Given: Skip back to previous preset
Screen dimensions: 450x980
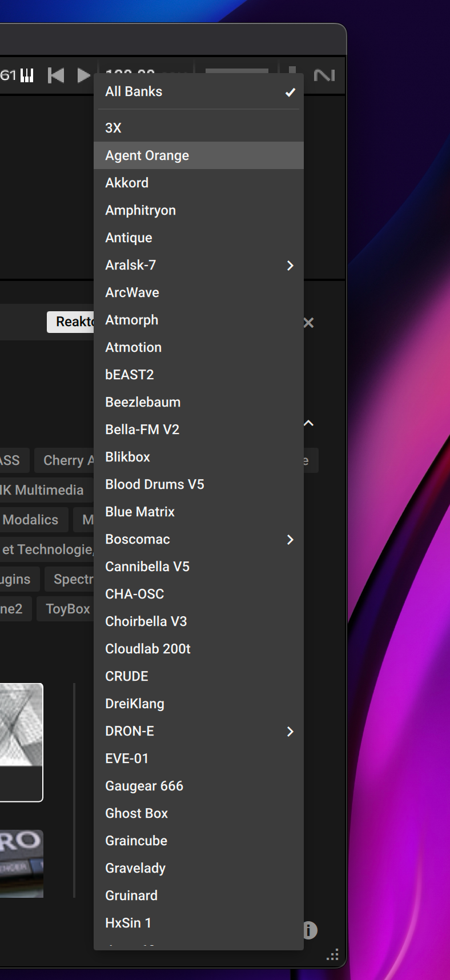Looking at the screenshot, I should (56, 75).
